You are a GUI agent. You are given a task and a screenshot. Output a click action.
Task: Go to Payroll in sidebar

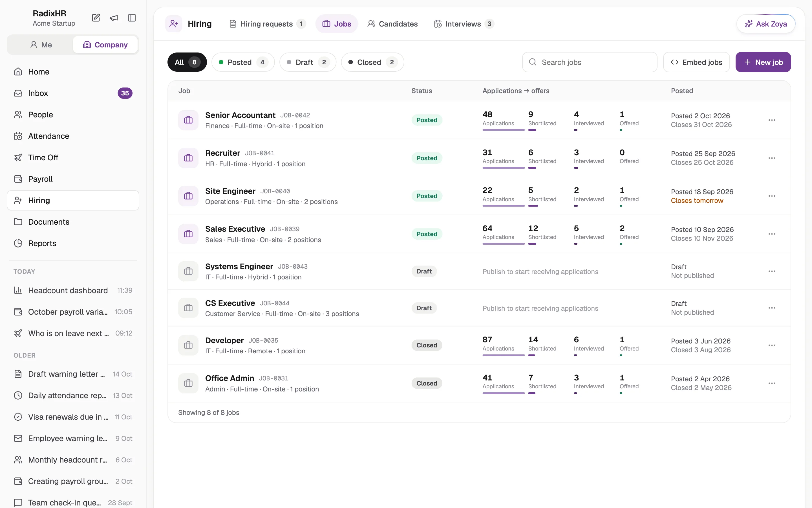73,179
